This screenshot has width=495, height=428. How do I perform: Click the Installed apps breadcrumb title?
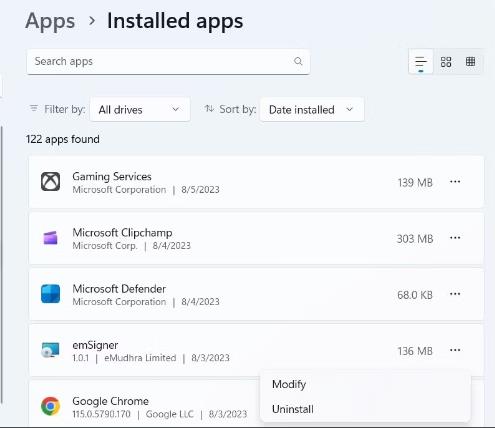[175, 21]
